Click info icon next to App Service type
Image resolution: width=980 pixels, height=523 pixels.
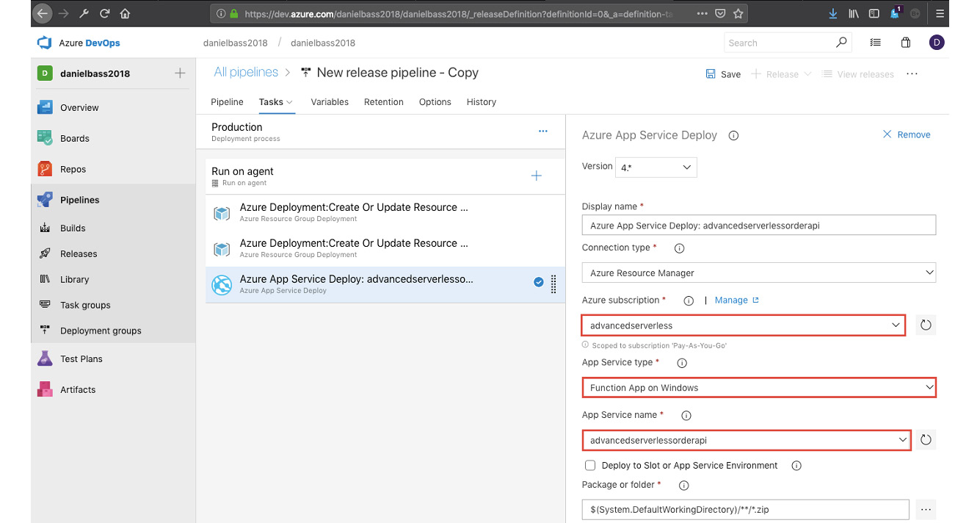pyautogui.click(x=681, y=363)
